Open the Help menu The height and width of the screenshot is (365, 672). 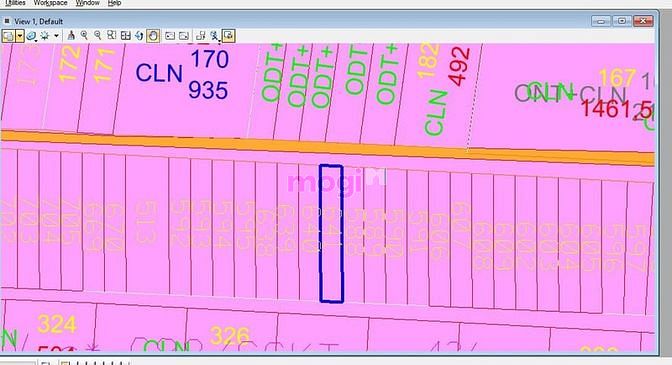pyautogui.click(x=114, y=3)
